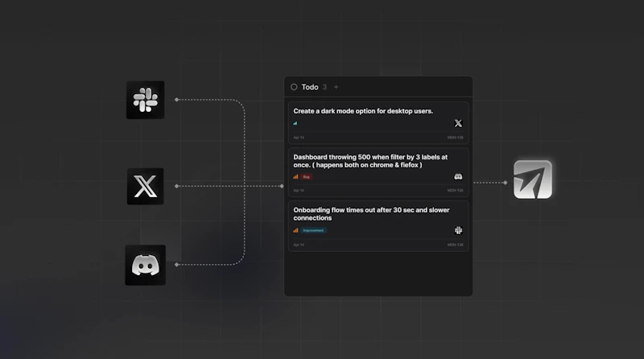Click the large X logo tile

coord(146,186)
